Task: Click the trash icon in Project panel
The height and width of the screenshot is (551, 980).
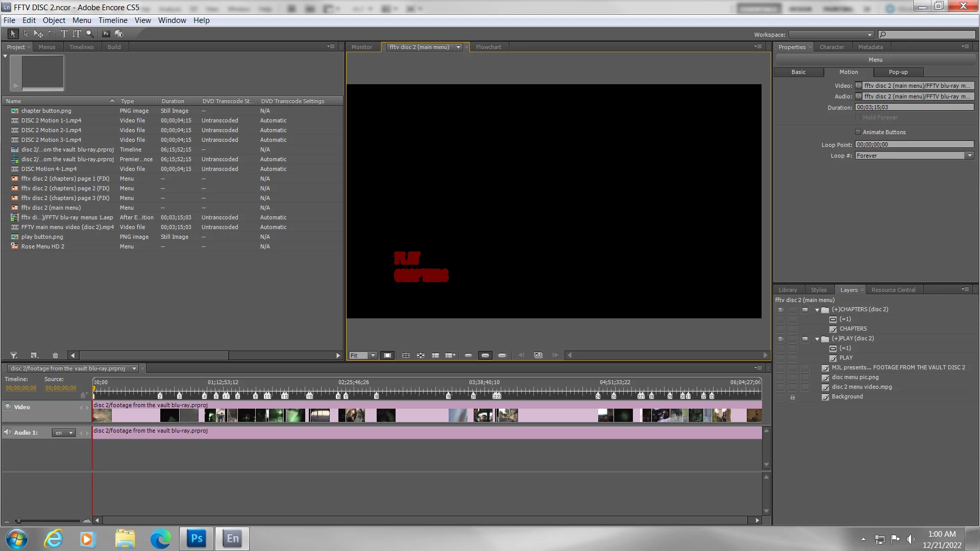Action: click(55, 356)
